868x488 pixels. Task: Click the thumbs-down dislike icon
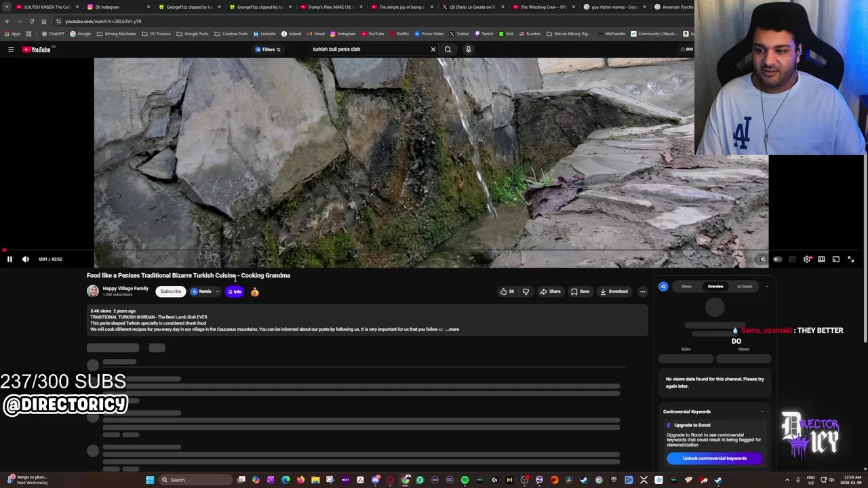[x=526, y=291]
